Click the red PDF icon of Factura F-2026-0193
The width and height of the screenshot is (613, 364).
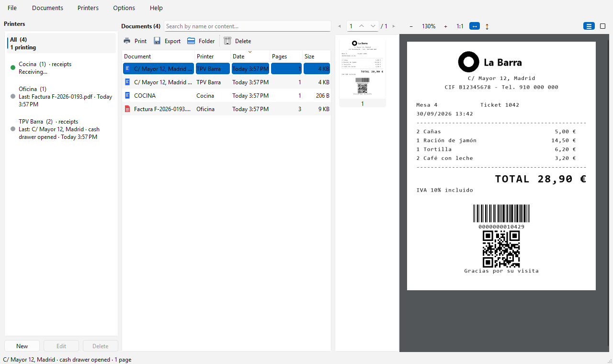pos(127,109)
